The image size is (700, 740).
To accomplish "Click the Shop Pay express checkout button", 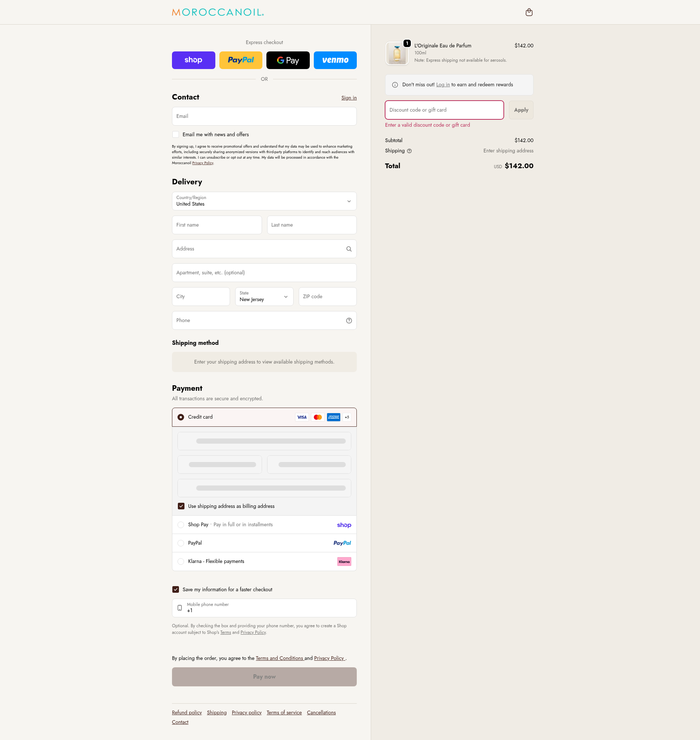I will click(193, 60).
